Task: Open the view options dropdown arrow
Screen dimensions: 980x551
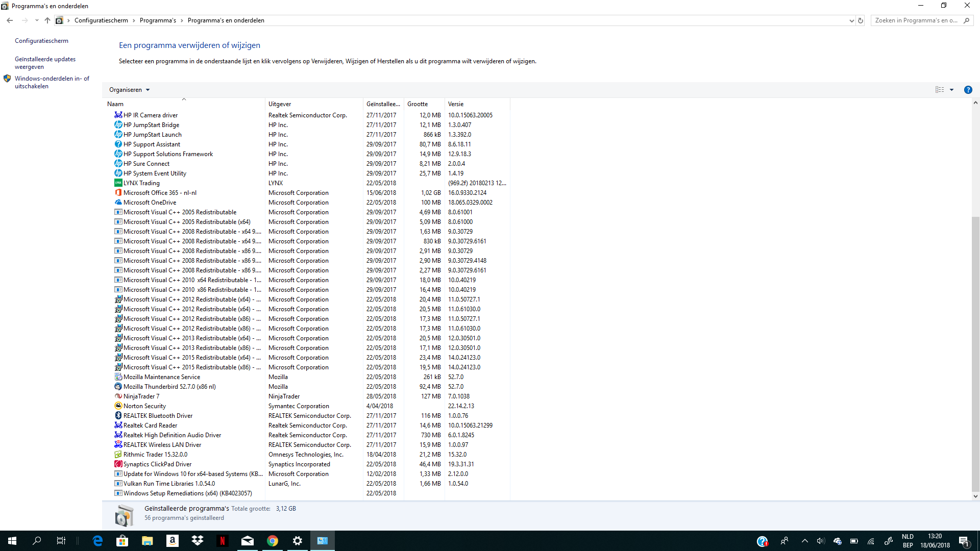Action: coord(951,90)
